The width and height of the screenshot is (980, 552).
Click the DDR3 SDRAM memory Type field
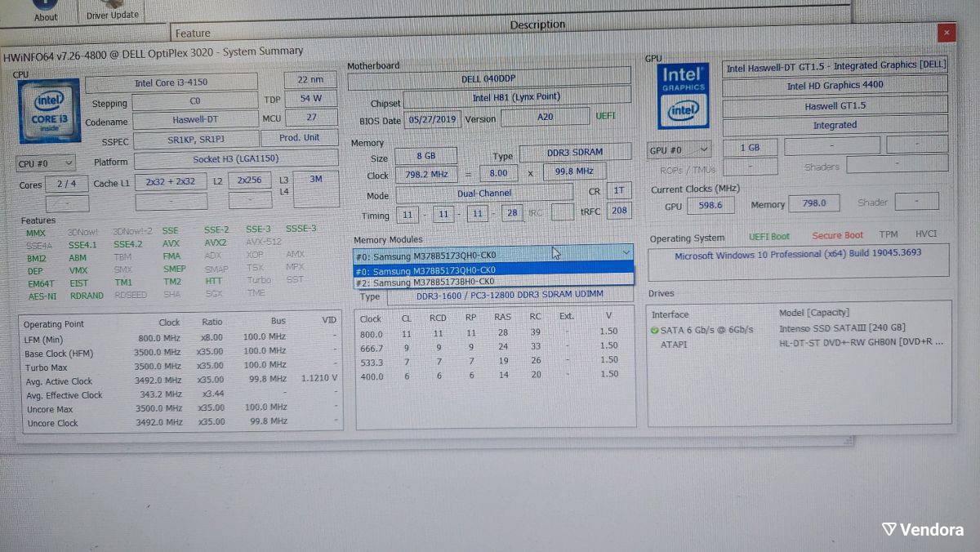tap(575, 154)
